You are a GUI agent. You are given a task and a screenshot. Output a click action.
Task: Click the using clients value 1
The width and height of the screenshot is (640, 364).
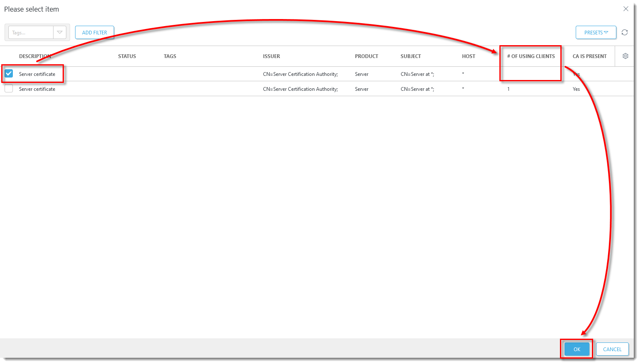coord(509,89)
